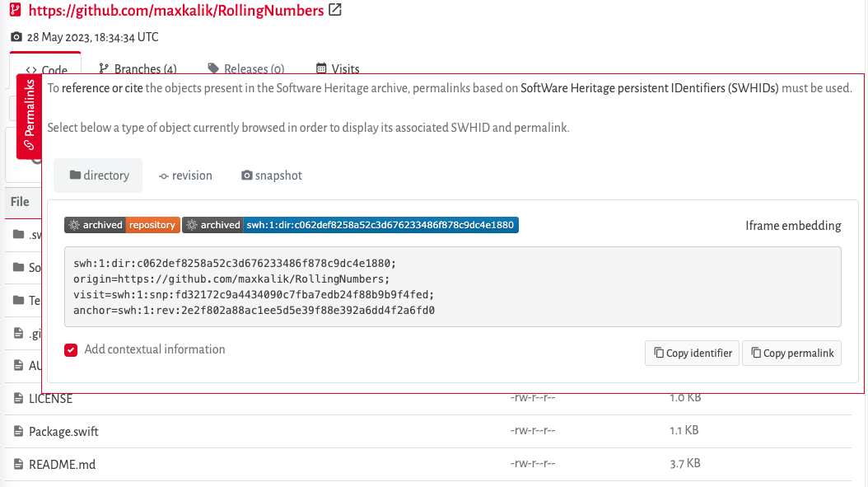Click the Iframe embedding option
The image size is (868, 487).
pos(793,225)
